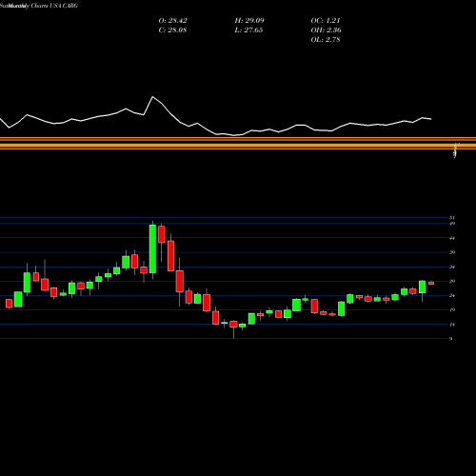
Task: Click the price axis label 14
Action: pos(452,325)
